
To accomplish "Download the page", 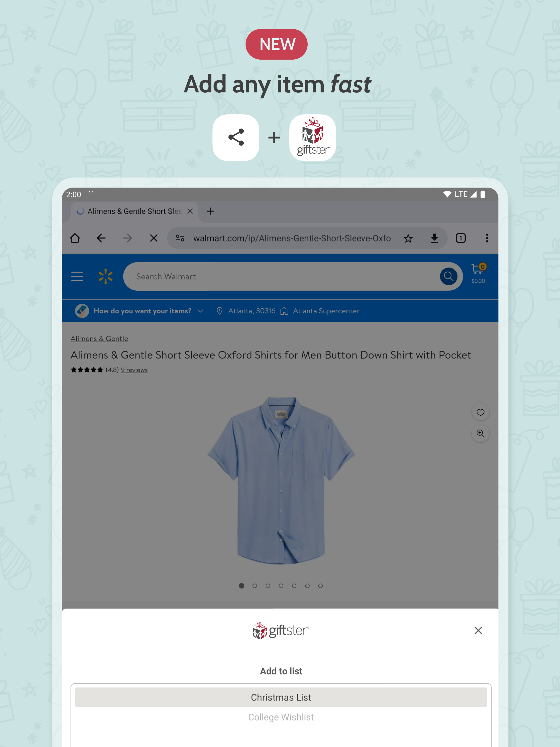I will (434, 238).
